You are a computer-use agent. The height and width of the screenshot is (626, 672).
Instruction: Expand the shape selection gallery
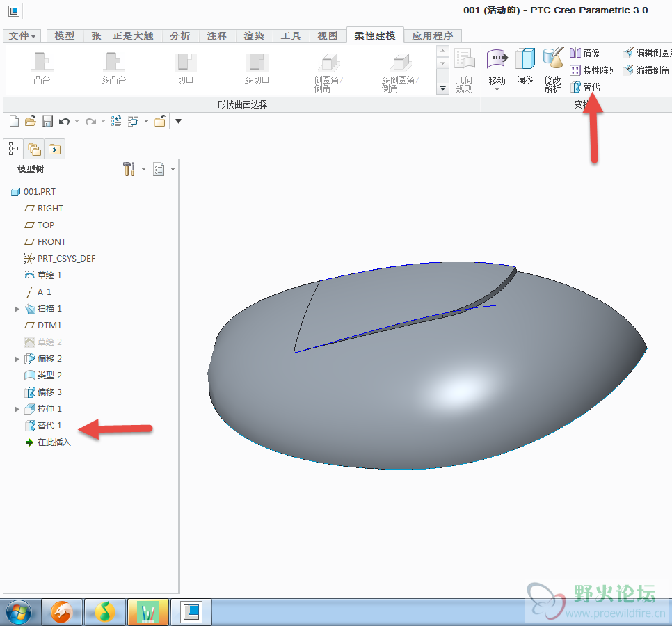(x=442, y=89)
